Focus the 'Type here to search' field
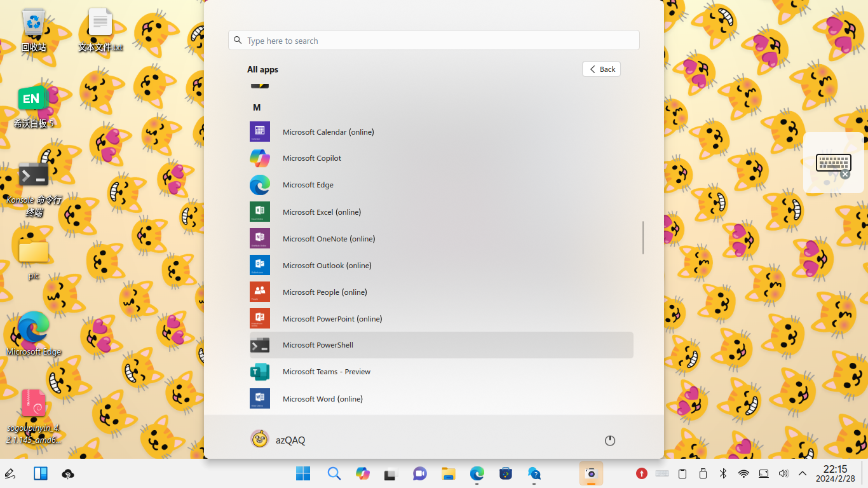The image size is (868, 488). [434, 41]
